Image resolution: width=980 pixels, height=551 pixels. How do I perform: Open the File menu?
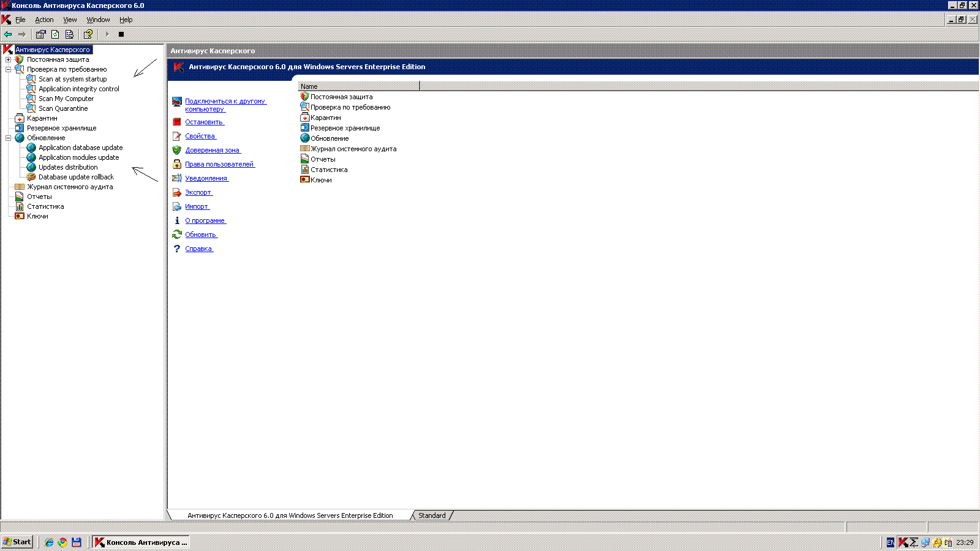click(x=20, y=20)
